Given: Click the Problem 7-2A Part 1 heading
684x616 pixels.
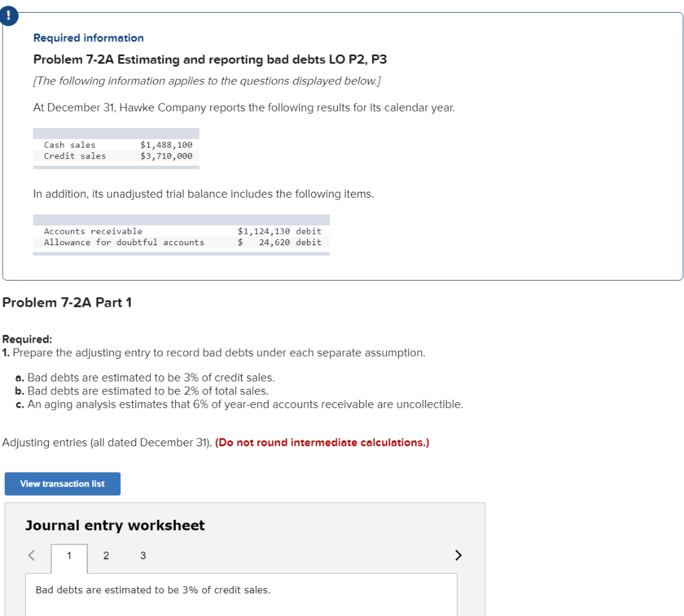Looking at the screenshot, I should pos(67,302).
